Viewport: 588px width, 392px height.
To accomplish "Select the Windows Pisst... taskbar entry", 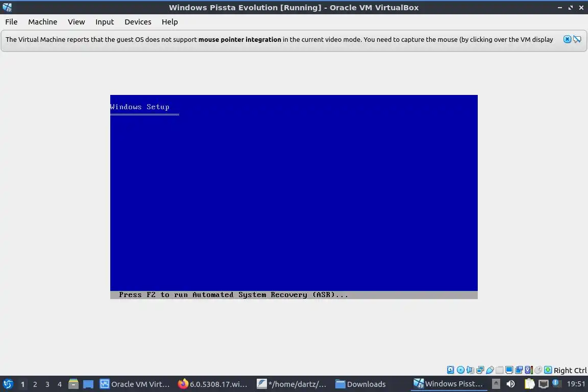I will coord(449,384).
